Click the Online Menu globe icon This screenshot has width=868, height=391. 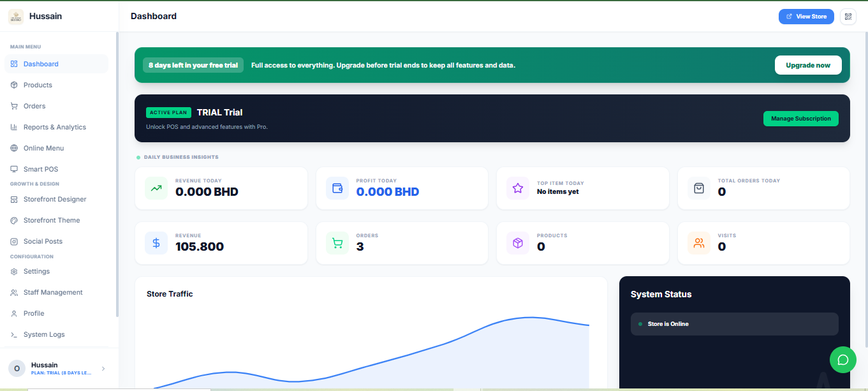pyautogui.click(x=14, y=148)
